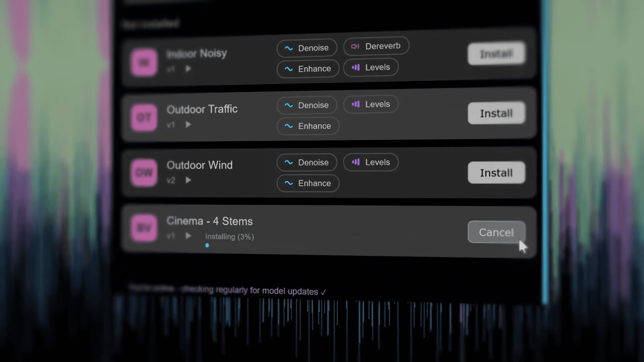The width and height of the screenshot is (644, 362).
Task: Click the installing progress bar indicator
Action: point(207,245)
